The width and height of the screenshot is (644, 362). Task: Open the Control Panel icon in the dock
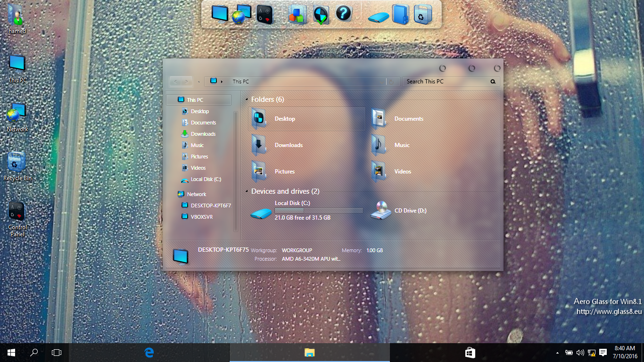point(265,14)
